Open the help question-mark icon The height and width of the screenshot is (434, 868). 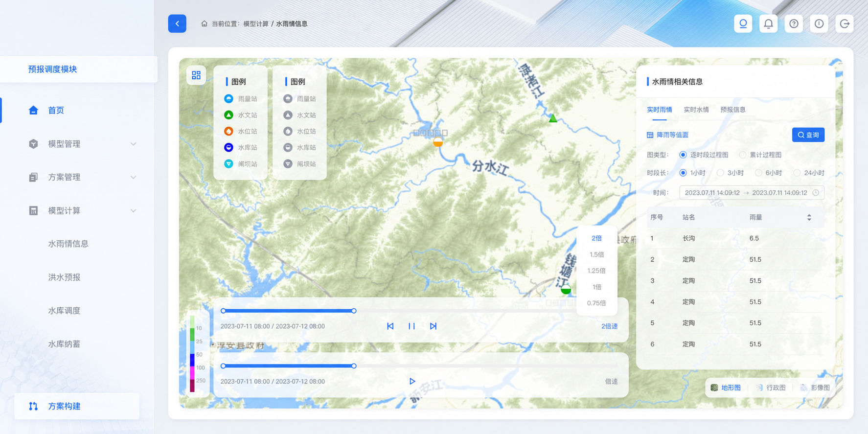pyautogui.click(x=794, y=23)
